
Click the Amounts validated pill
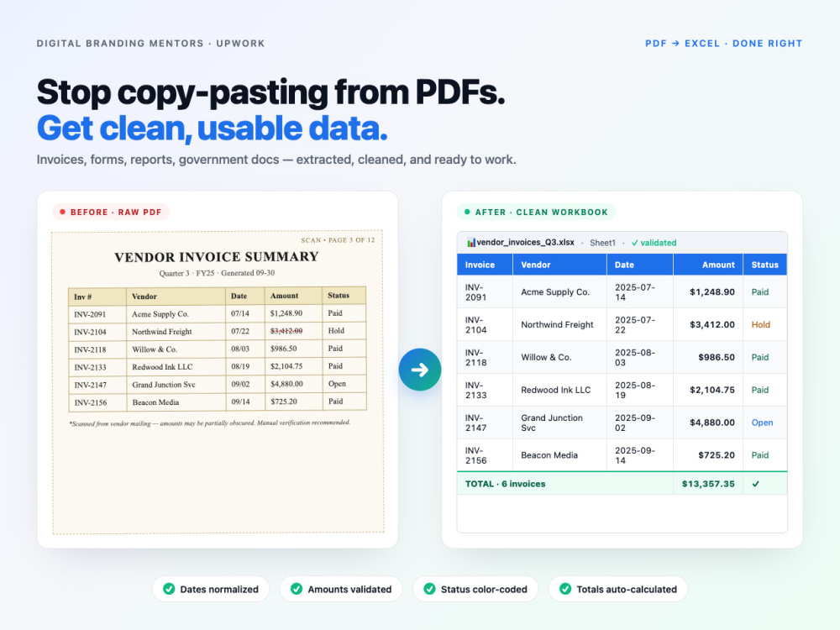(341, 589)
